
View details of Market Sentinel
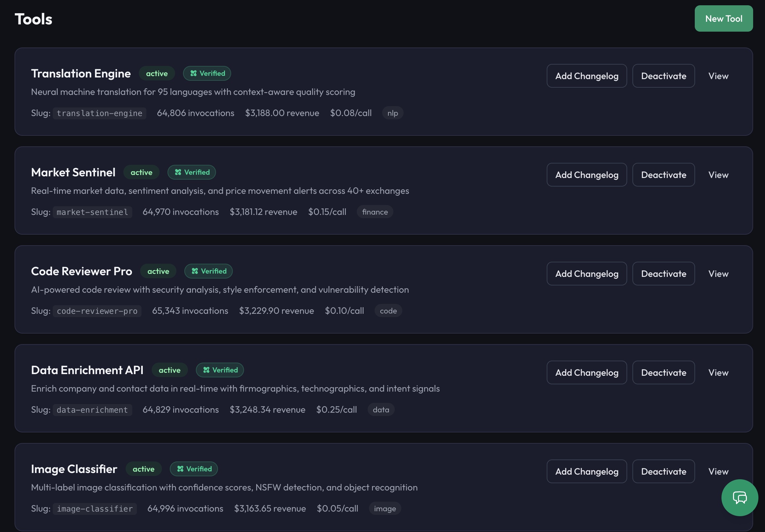pyautogui.click(x=719, y=175)
